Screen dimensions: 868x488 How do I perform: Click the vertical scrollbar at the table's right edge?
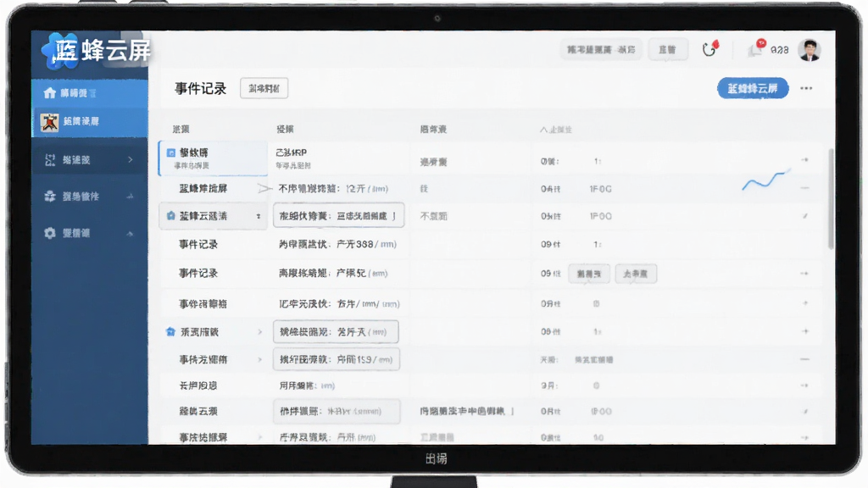(x=831, y=198)
